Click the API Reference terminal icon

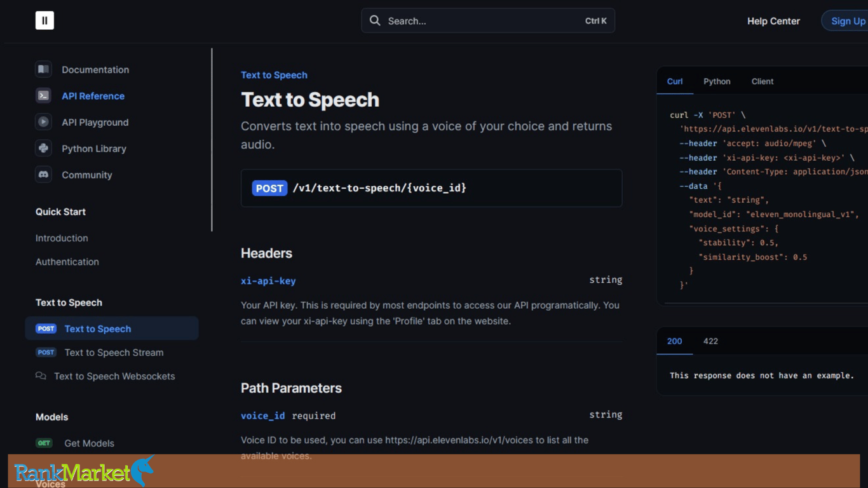coord(43,96)
